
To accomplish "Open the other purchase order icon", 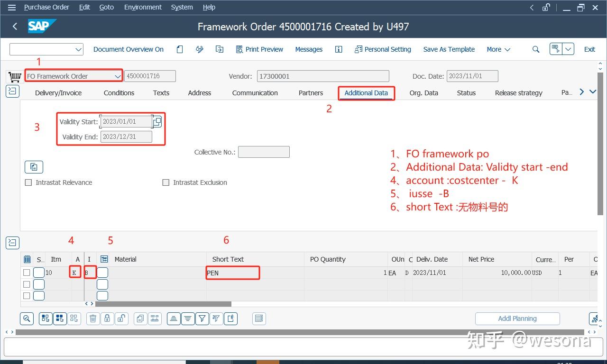I will click(220, 49).
